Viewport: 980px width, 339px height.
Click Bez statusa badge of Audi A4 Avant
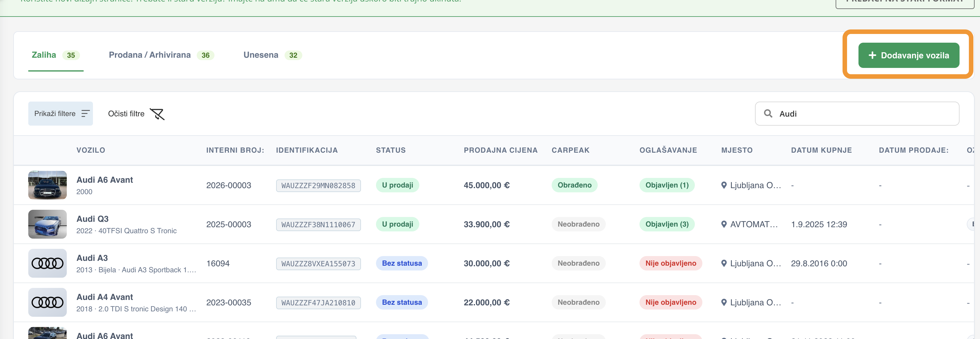point(402,303)
